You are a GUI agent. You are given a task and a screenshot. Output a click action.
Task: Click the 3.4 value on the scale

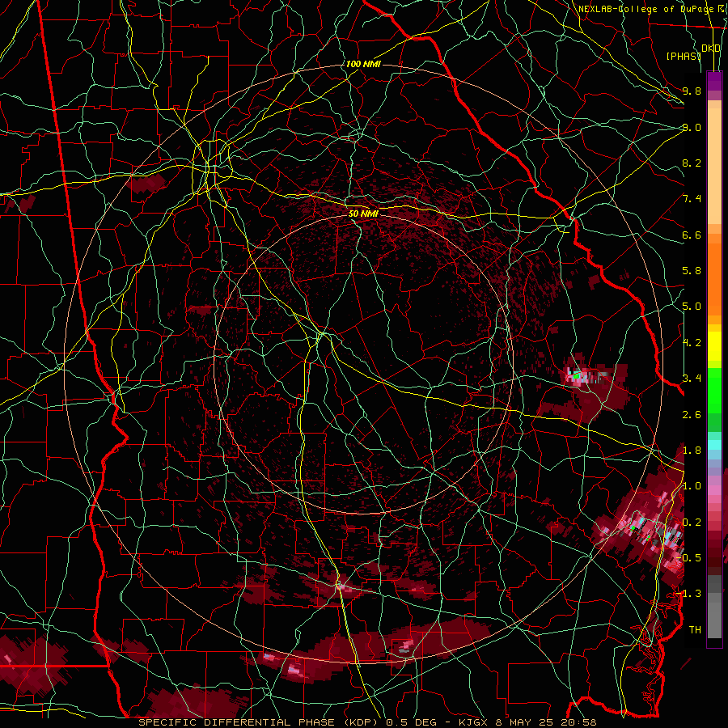coord(692,379)
